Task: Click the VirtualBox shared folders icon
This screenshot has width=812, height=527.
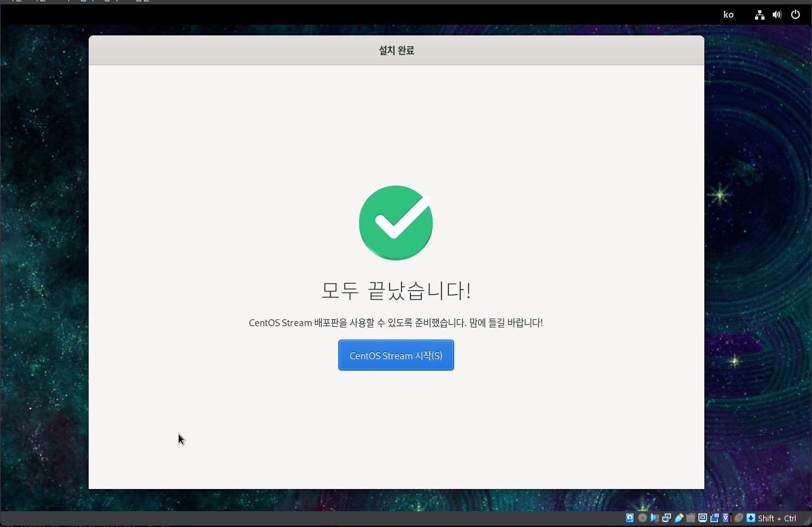Action: [x=690, y=518]
